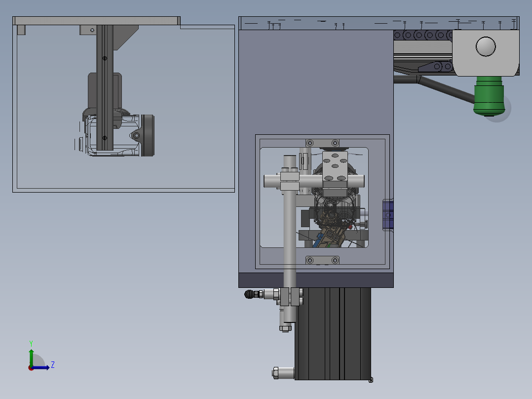This screenshot has height=399, width=532.
Task: Click the blue Z axis arrow of triad
Action: 40,367
